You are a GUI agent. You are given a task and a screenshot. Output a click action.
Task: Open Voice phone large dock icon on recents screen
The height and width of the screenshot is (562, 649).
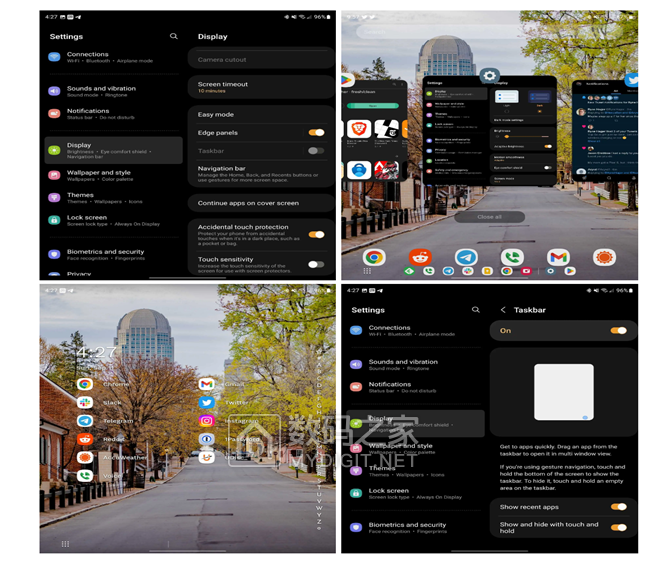[x=512, y=257]
